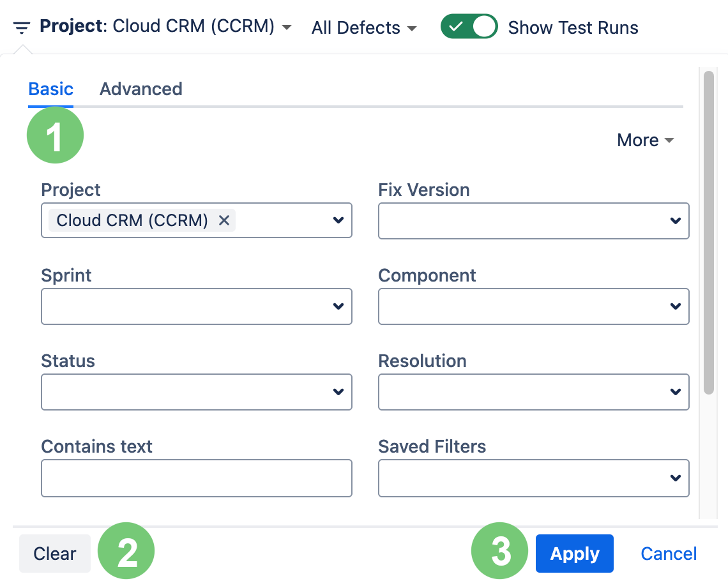Expand the More fields menu

(x=646, y=140)
